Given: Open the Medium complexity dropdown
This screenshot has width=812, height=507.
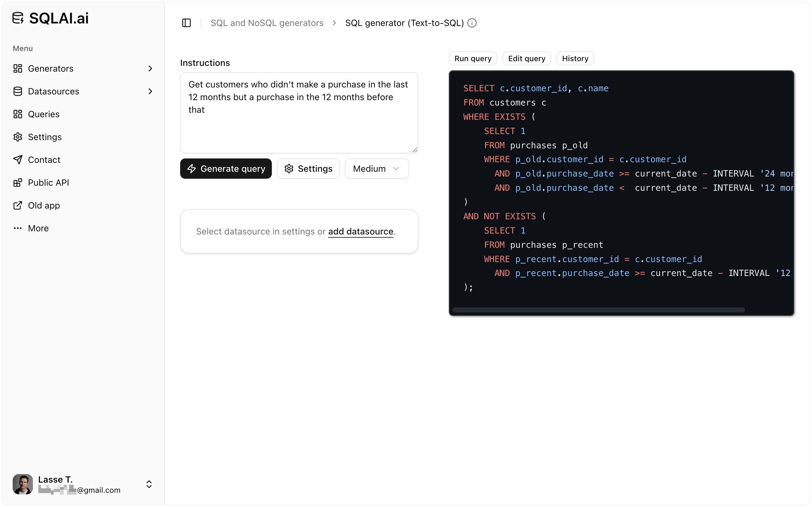Looking at the screenshot, I should [x=377, y=169].
